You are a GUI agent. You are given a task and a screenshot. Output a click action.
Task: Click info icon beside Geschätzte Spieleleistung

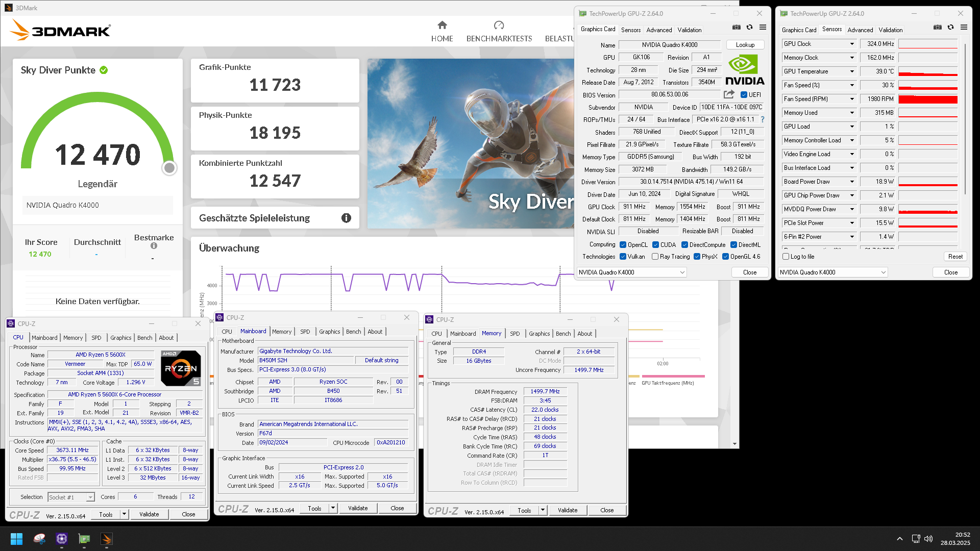pos(346,218)
